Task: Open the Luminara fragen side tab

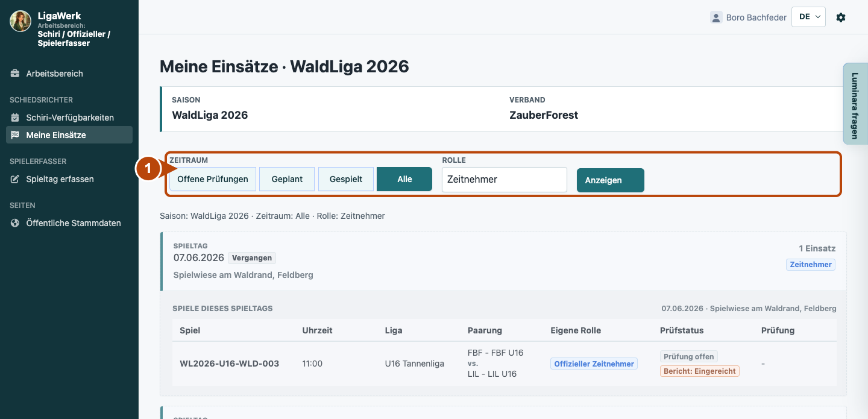Action: [x=855, y=104]
